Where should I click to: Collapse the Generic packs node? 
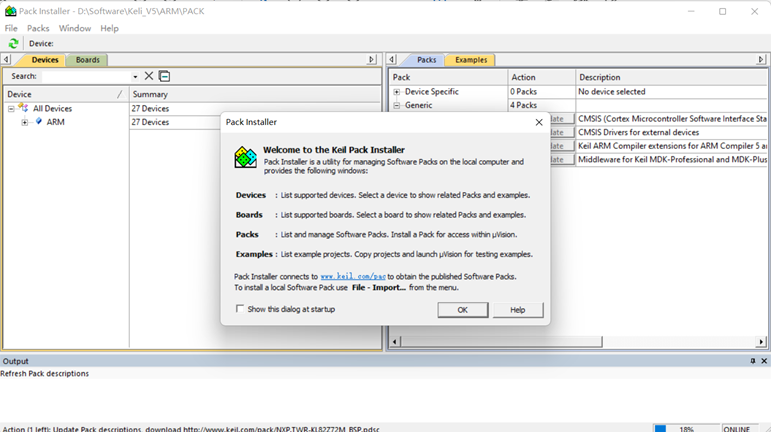click(x=397, y=105)
